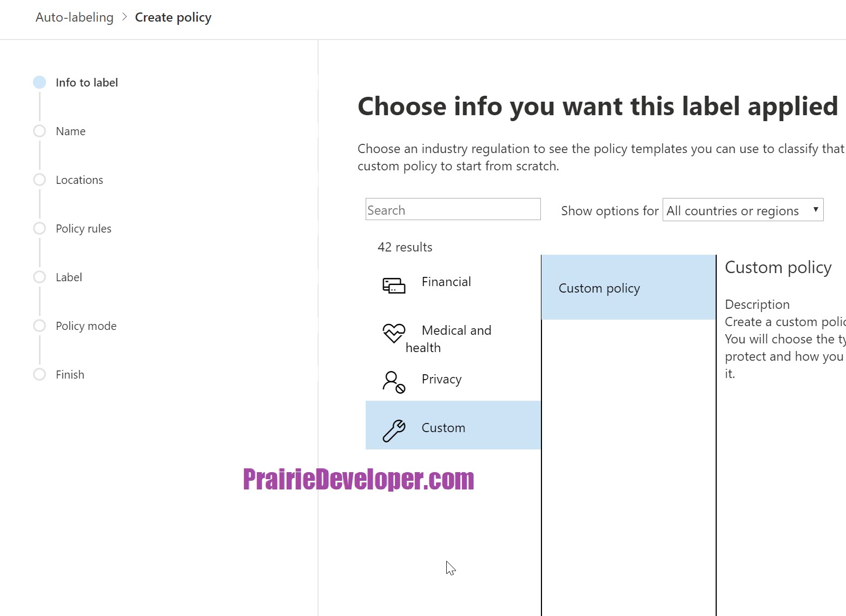The image size is (846, 616).
Task: Click the countries dropdown arrow
Action: click(816, 210)
